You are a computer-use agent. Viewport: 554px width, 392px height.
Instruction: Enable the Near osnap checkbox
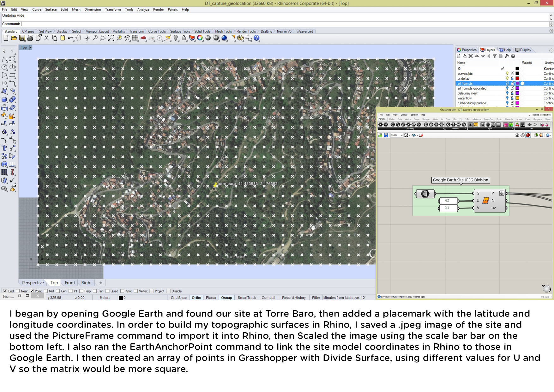pyautogui.click(x=18, y=291)
